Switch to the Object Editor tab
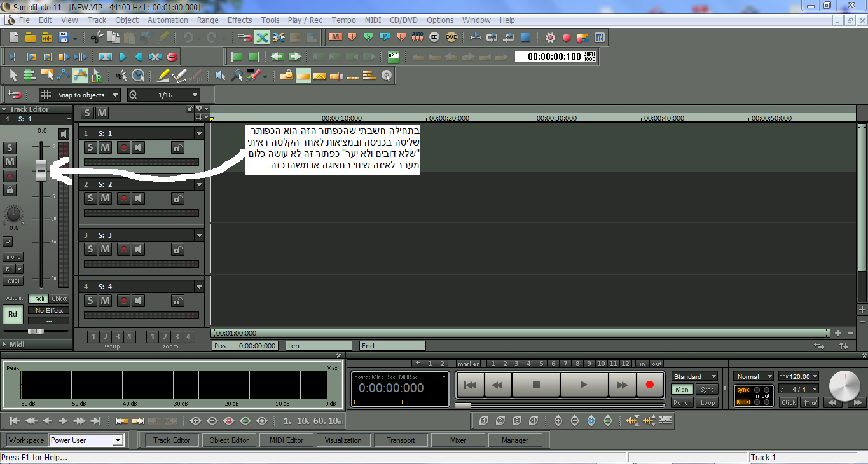Viewport: 868px width, 464px height. (229, 440)
